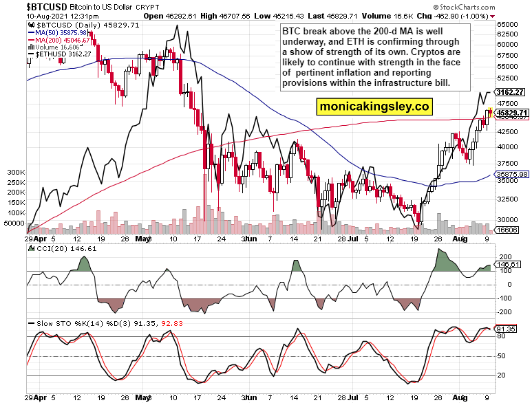Click the Slow STO indicator line marker
532x405 pixels.
pyautogui.click(x=30, y=322)
